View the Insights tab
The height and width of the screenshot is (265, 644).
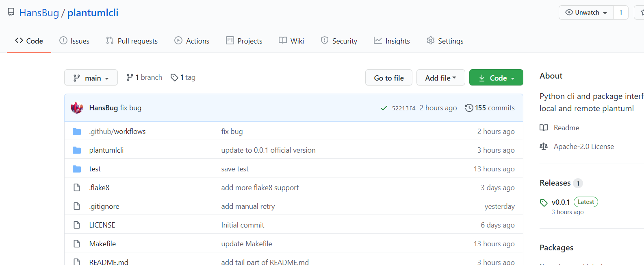[392, 41]
